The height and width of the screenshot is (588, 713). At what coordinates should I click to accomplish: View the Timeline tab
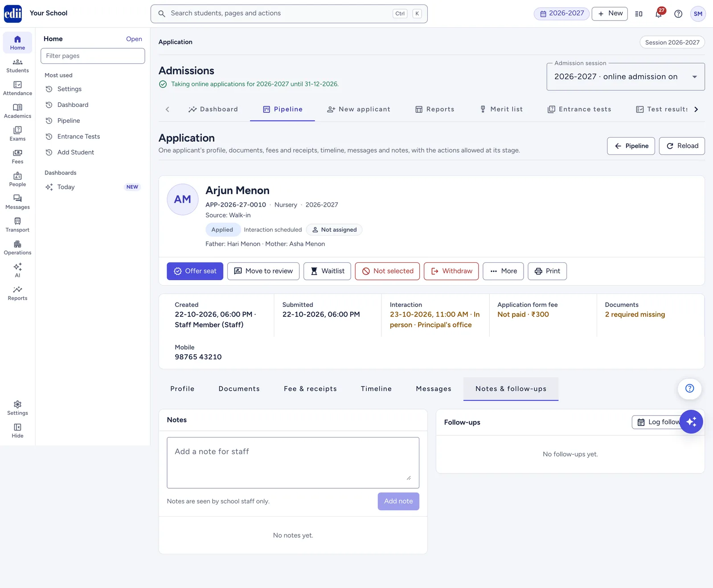376,389
